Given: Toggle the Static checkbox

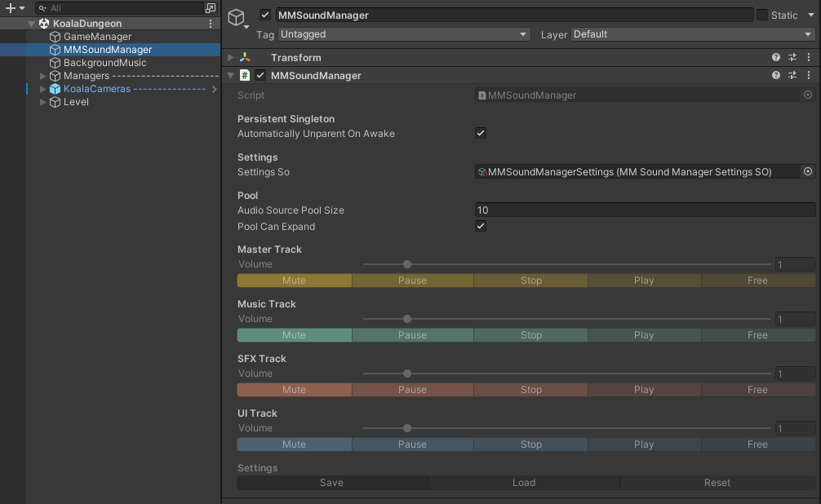Looking at the screenshot, I should coord(762,15).
